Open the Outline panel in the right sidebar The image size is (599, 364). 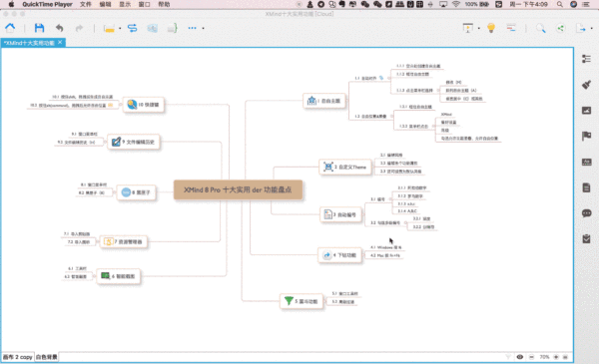pyautogui.click(x=586, y=59)
